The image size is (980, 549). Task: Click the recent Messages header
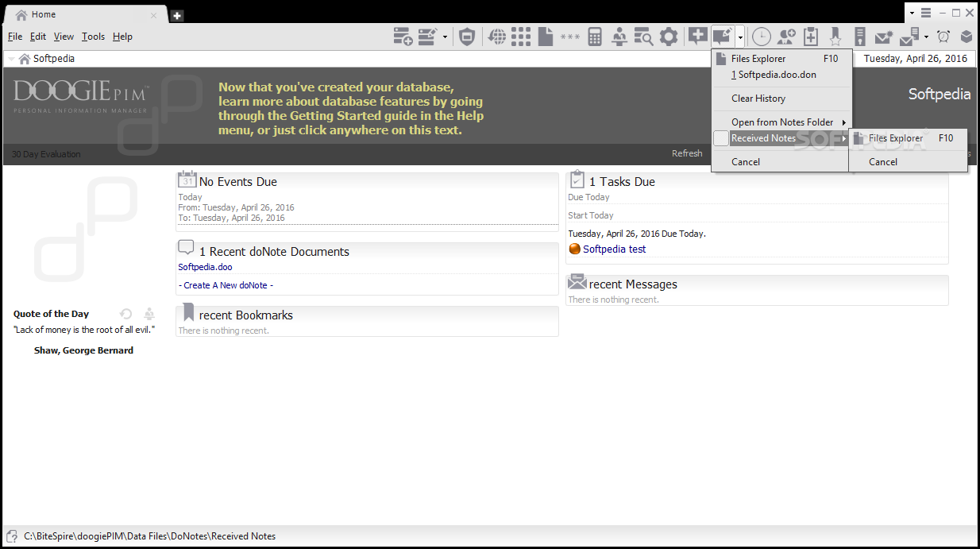coord(633,284)
